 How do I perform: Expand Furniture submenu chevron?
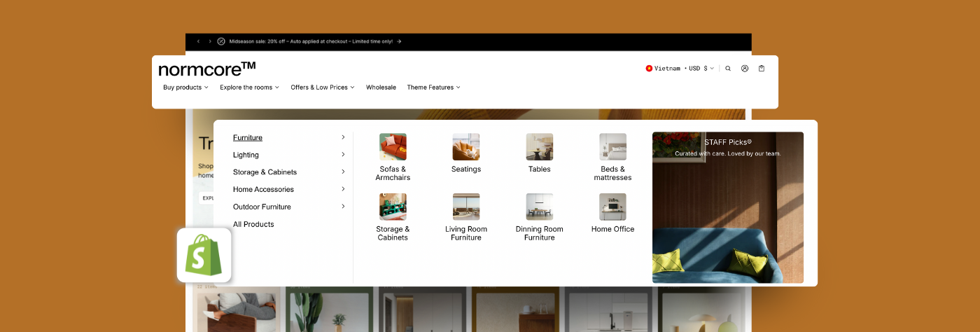343,137
